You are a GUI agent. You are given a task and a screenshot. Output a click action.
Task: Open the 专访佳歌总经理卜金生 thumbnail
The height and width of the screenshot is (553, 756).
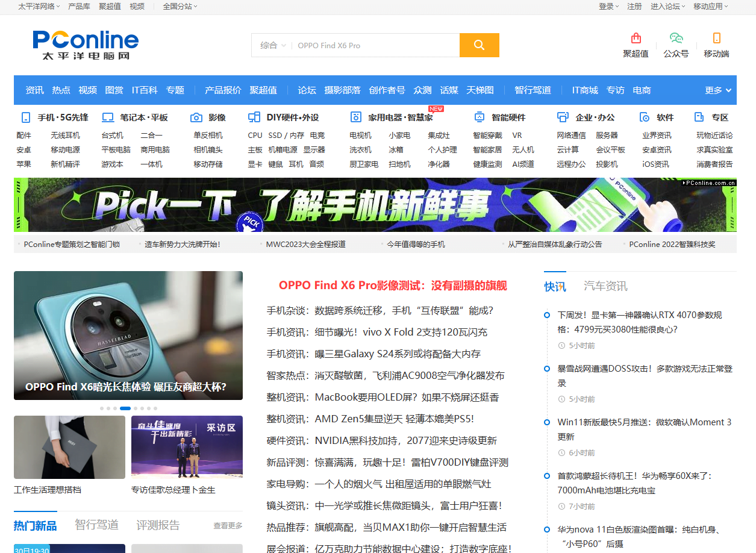coord(187,447)
